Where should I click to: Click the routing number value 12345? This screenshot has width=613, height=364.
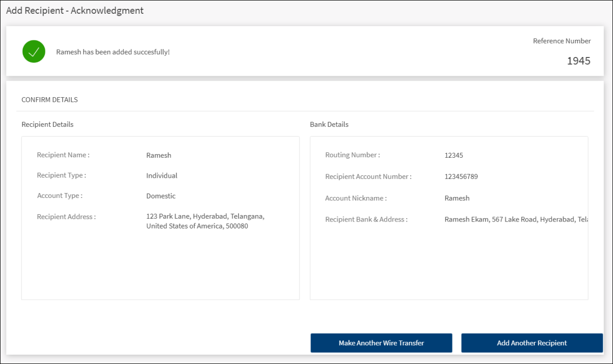click(x=454, y=156)
